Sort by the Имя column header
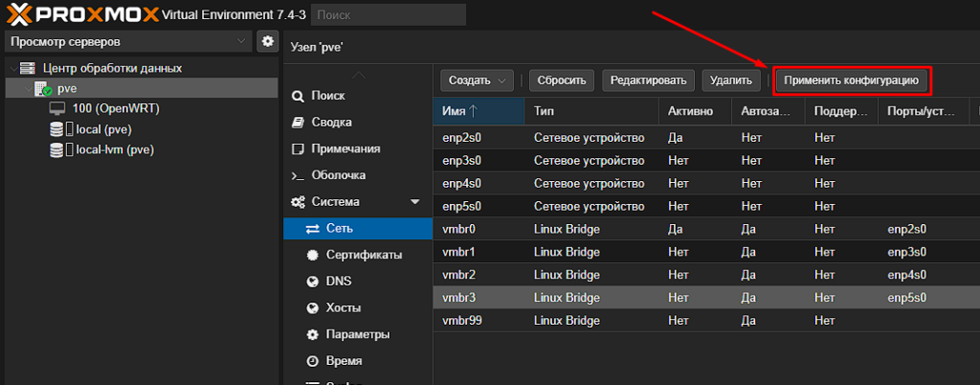 point(479,111)
